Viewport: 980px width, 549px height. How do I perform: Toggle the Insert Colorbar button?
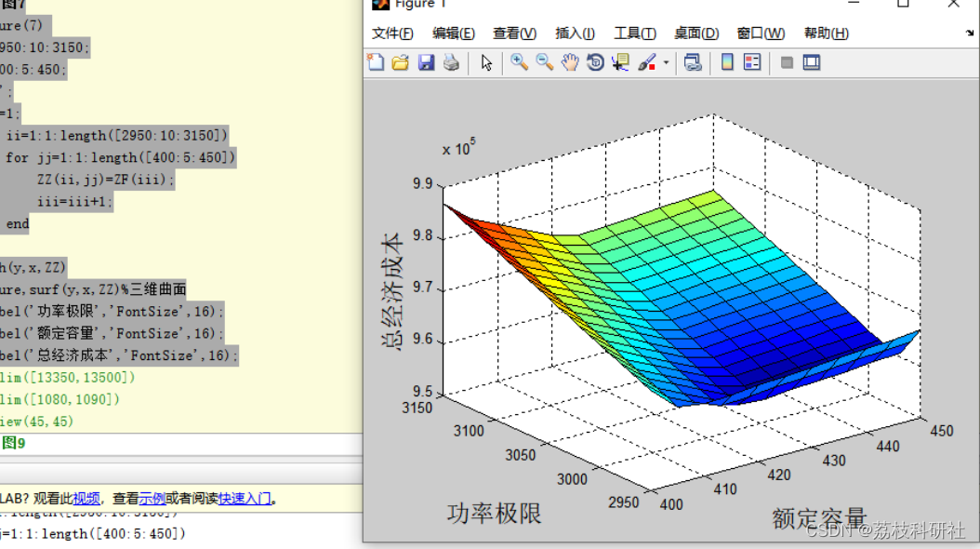pos(727,62)
